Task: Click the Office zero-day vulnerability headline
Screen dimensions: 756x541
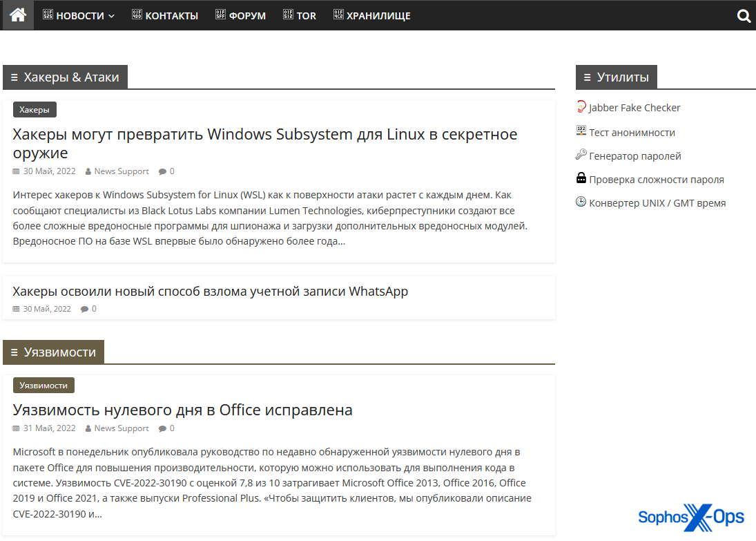Action: [182, 410]
